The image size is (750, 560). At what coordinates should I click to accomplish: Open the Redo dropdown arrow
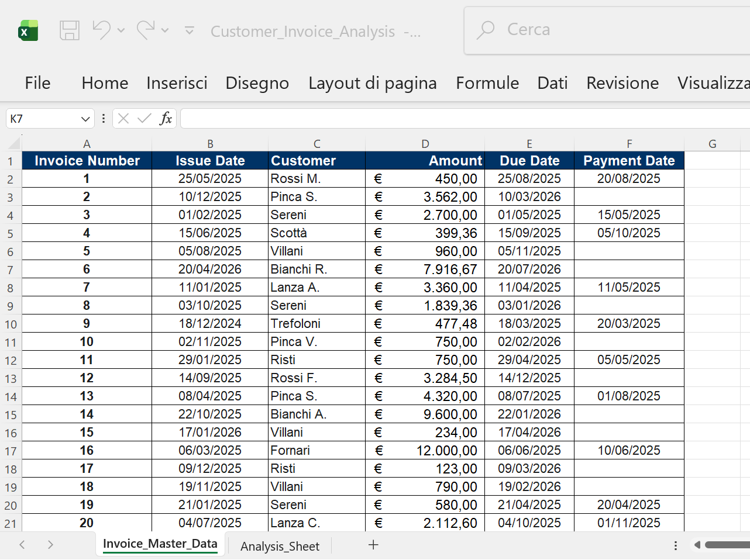tap(164, 30)
